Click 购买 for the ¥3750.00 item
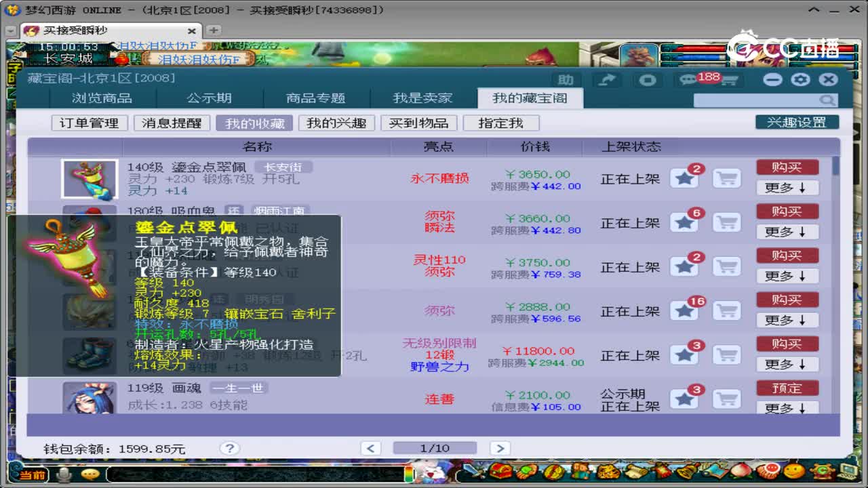Image resolution: width=868 pixels, height=488 pixels. [787, 256]
